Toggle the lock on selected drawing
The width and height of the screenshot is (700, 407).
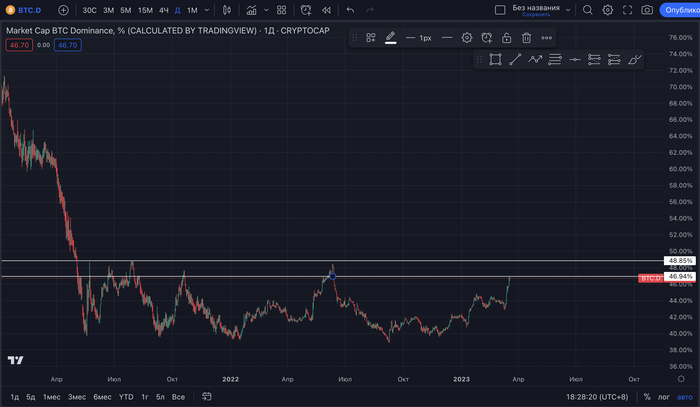506,38
